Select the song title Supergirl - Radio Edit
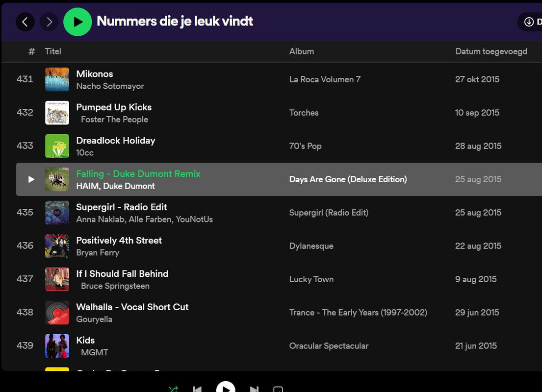The width and height of the screenshot is (542, 392). (121, 207)
